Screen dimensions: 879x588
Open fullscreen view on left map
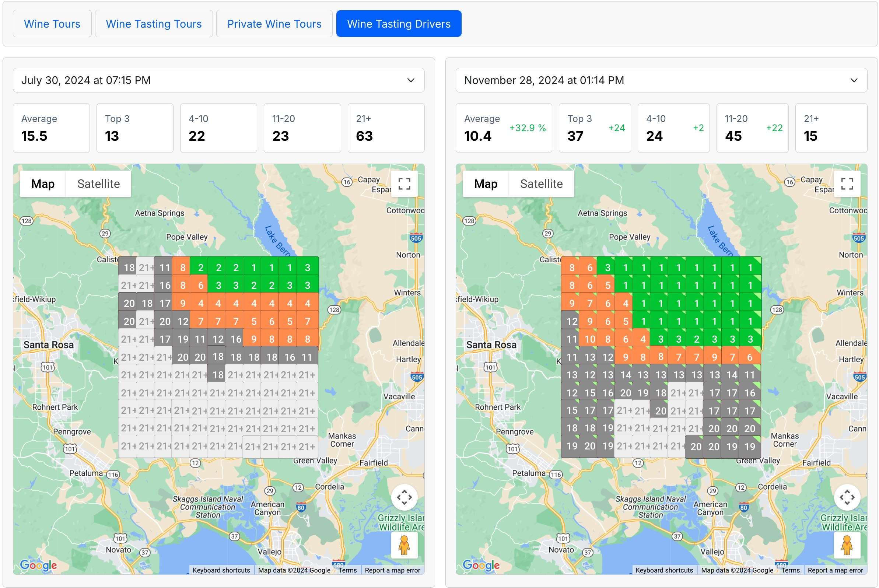pos(404,184)
